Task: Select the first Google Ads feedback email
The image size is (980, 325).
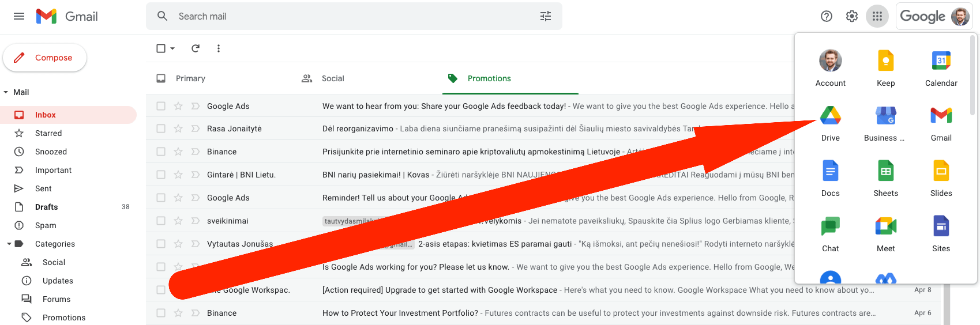Action: (161, 106)
